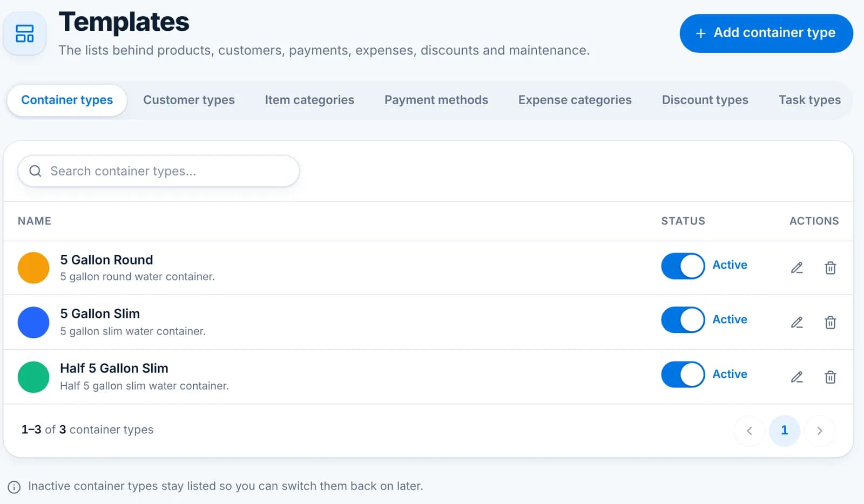Screen dimensions: 864x504
Task: Focus the Search container types field
Action: pos(159,171)
